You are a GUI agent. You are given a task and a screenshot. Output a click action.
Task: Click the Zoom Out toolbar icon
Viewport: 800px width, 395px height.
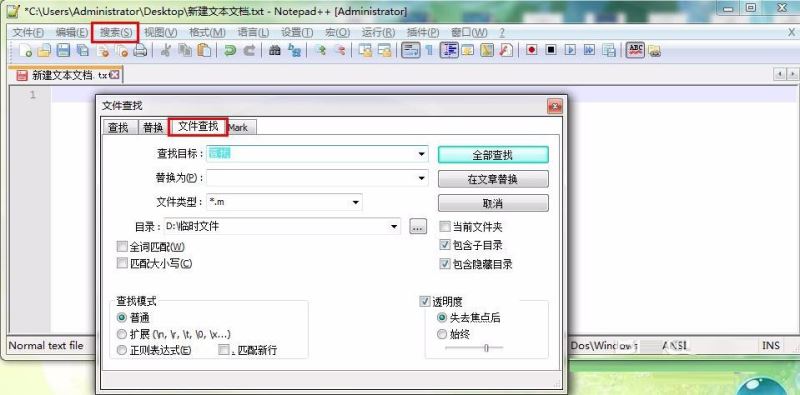click(339, 51)
